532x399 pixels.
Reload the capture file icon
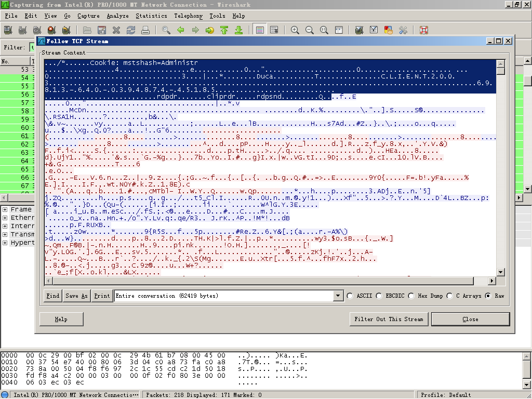pyautogui.click(x=131, y=30)
